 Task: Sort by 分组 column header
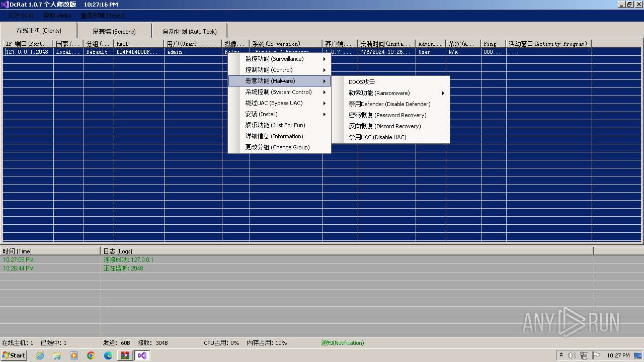click(x=99, y=44)
